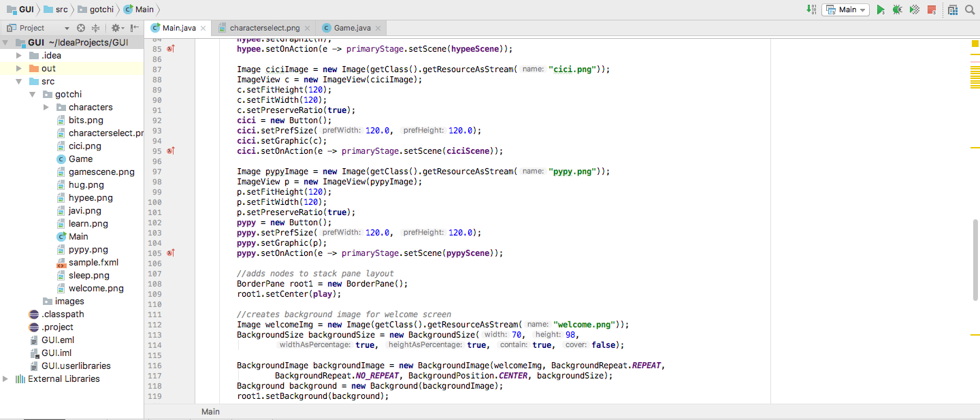
Task: Close the Game.java tab
Action: click(x=378, y=28)
